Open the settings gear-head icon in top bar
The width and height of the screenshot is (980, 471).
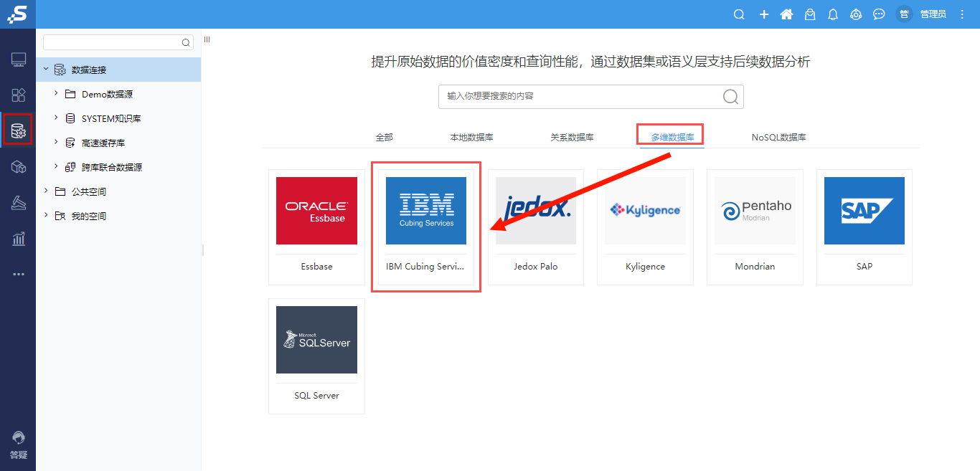tap(856, 14)
